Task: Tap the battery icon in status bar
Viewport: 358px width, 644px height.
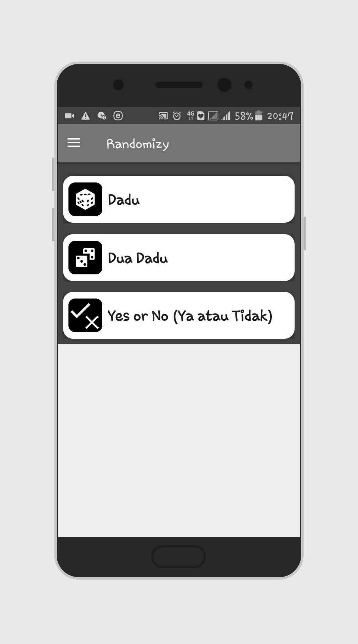Action: [259, 116]
